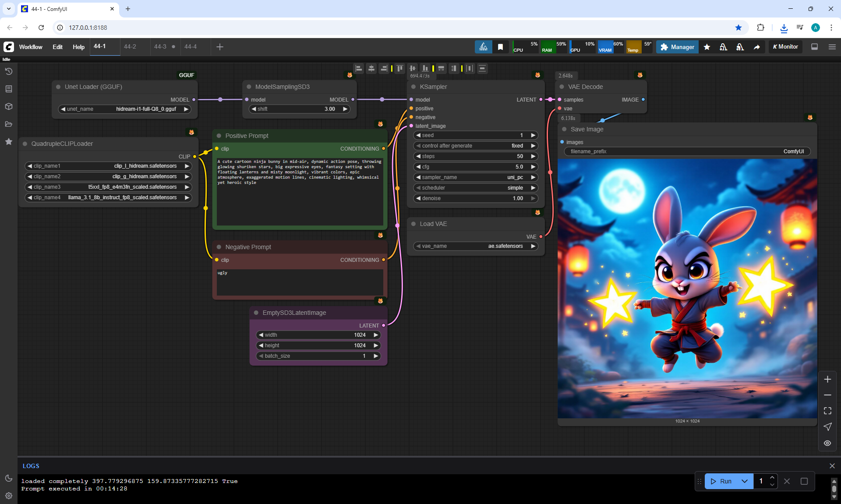Switch to the 44-3 workflow tab

click(160, 46)
